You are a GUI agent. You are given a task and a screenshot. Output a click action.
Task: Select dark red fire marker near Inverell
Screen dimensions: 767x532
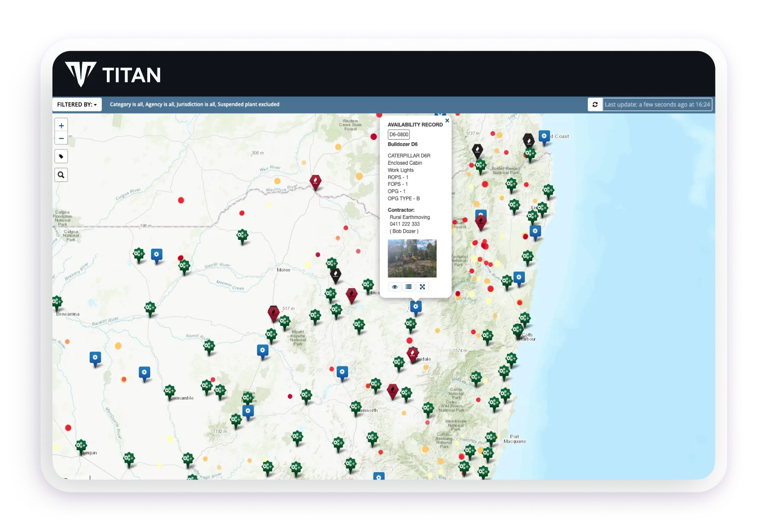(x=352, y=295)
